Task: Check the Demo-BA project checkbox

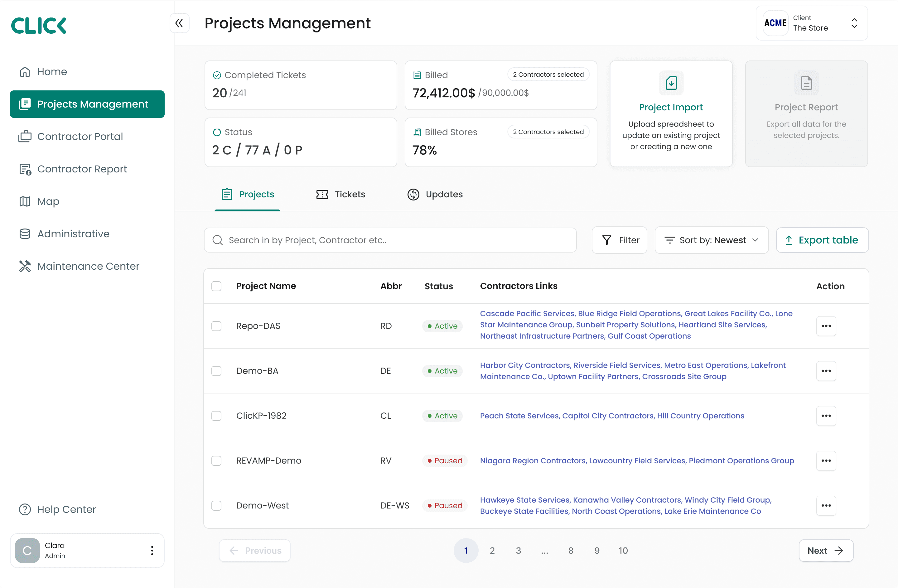Action: coord(216,371)
